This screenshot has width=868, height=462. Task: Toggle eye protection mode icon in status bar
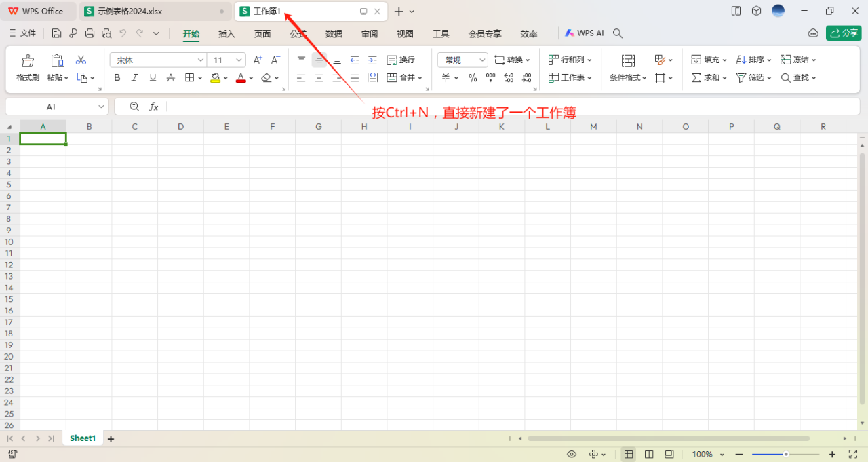coord(572,454)
